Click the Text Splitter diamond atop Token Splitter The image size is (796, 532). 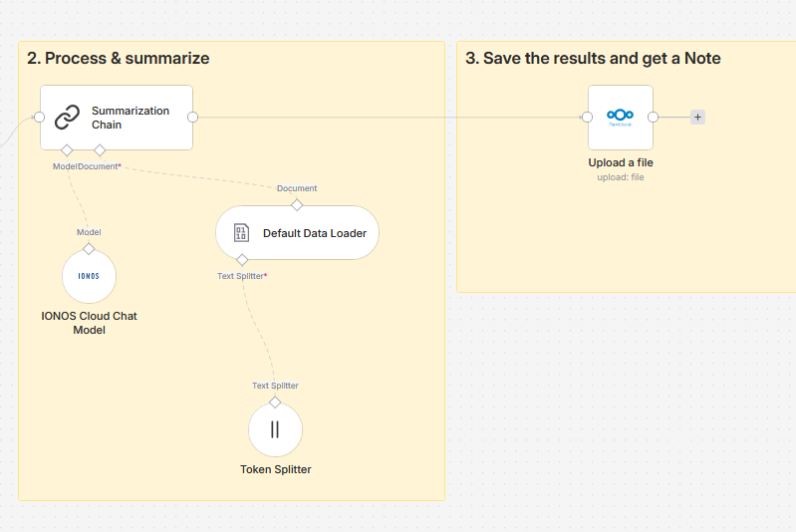click(x=275, y=402)
